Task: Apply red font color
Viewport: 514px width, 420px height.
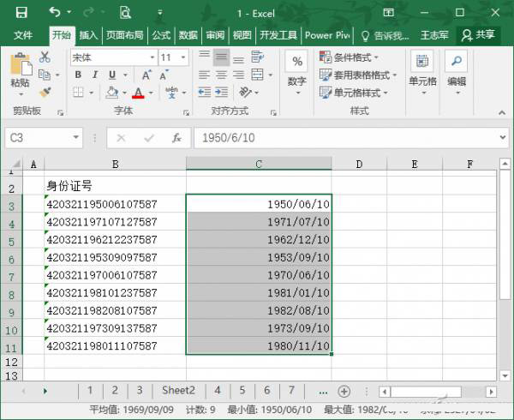Action: click(x=138, y=93)
